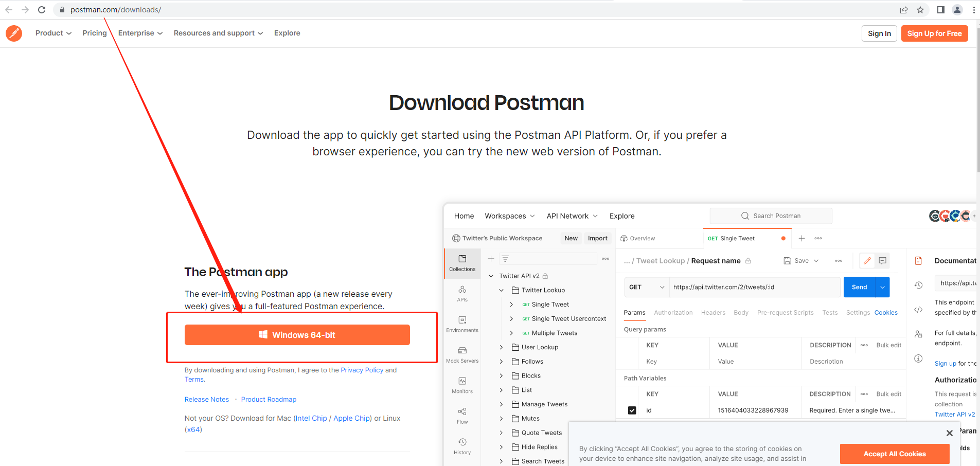Open the Chrome three-dot menu
This screenshot has width=980, height=466.
pyautogui.click(x=974, y=10)
